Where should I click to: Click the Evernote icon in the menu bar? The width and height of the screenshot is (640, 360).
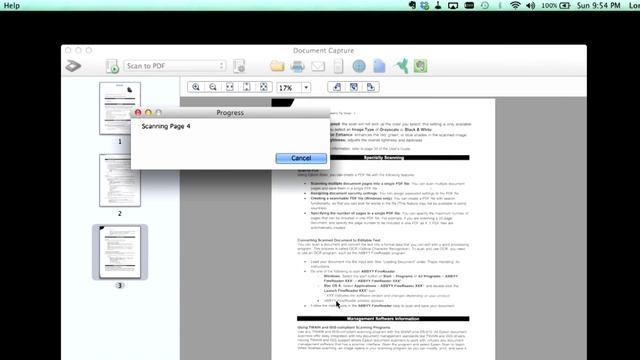412,5
